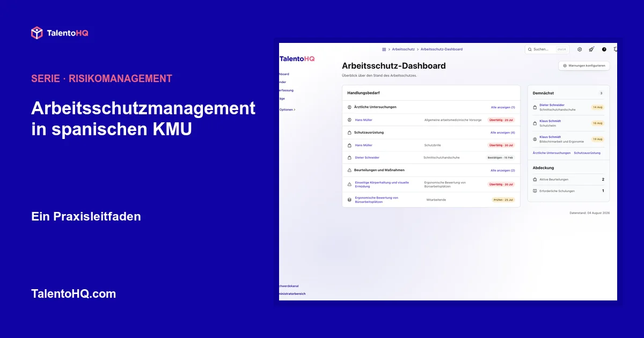644x338 pixels.
Task: Open Dieter Schneider in Handlungsbedarf list
Action: coord(367,158)
